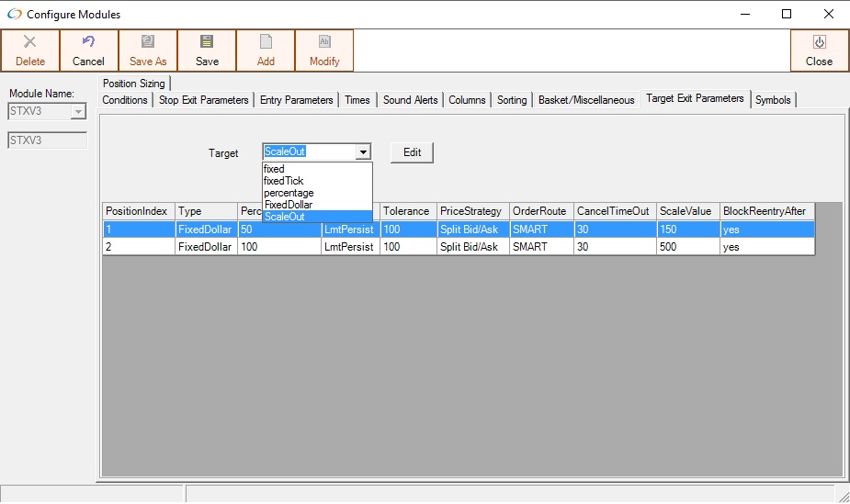Click the Edit button next to Target
Screen dimensions: 850x504
(x=412, y=152)
